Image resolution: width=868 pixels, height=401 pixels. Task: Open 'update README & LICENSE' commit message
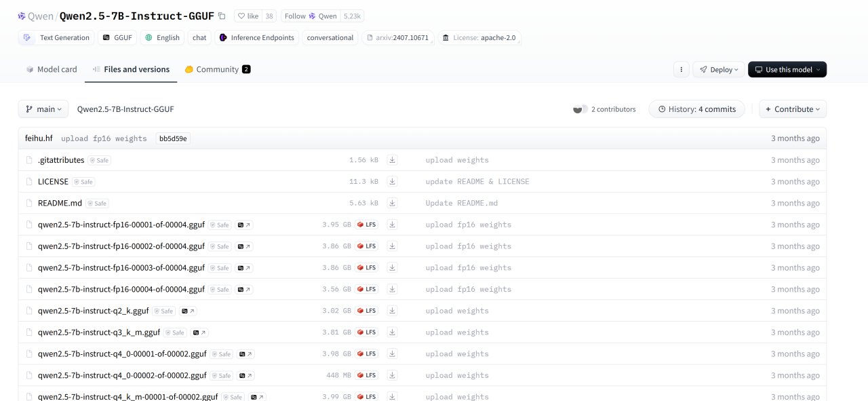click(477, 182)
